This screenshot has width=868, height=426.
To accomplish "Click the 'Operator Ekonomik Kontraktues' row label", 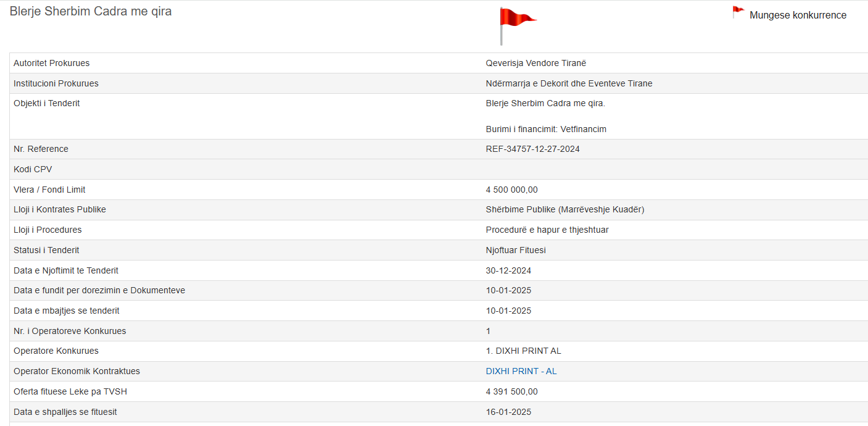I will click(x=76, y=371).
